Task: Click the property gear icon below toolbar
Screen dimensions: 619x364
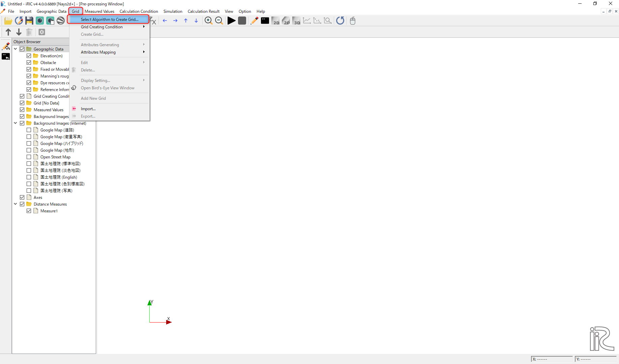Action: (42, 32)
